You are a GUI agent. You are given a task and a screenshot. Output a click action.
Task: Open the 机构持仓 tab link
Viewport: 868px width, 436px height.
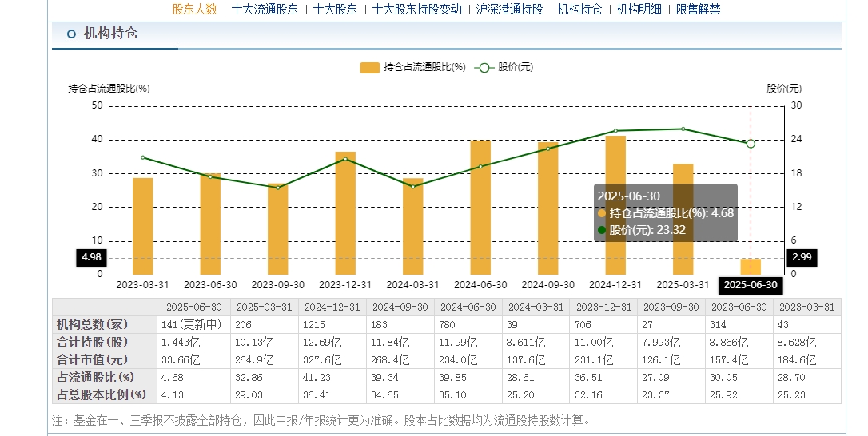click(579, 9)
